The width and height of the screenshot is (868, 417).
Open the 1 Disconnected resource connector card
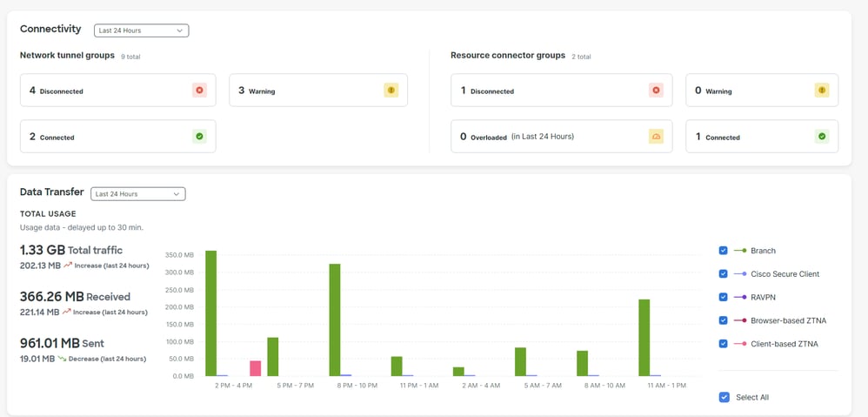pos(561,91)
